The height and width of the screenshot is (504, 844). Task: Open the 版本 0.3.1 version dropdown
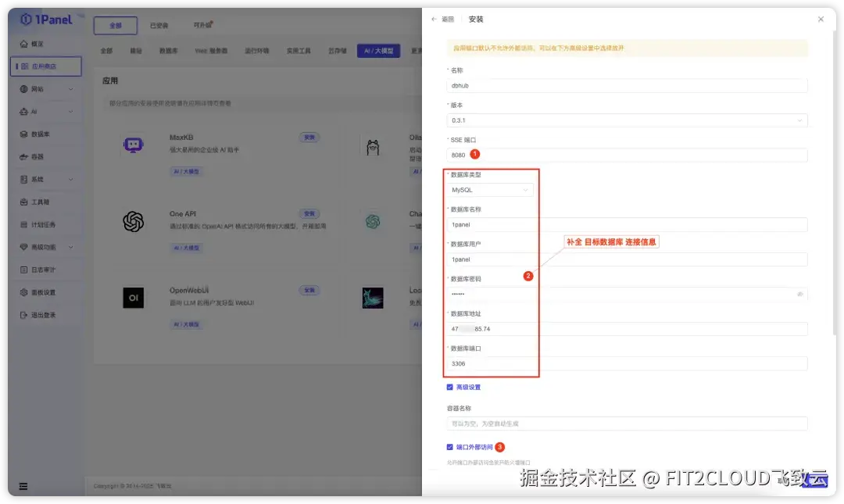click(627, 120)
